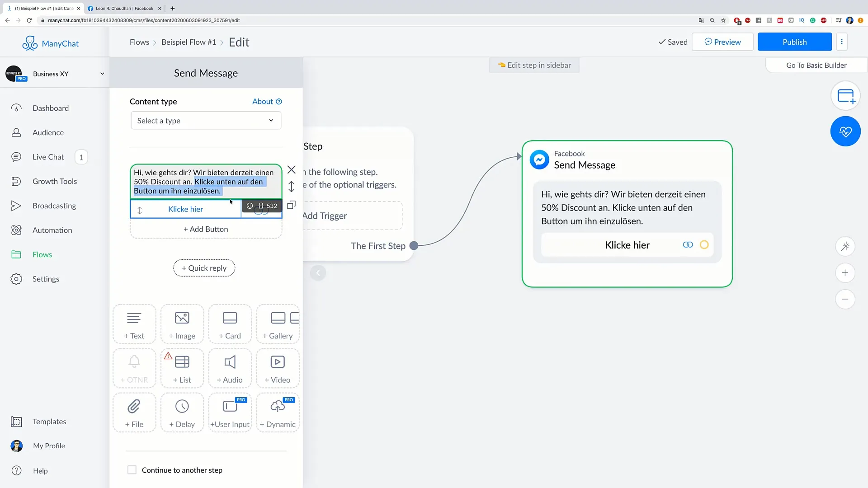The width and height of the screenshot is (868, 488).
Task: Collapse the sidebar with arrow button
Action: point(318,272)
